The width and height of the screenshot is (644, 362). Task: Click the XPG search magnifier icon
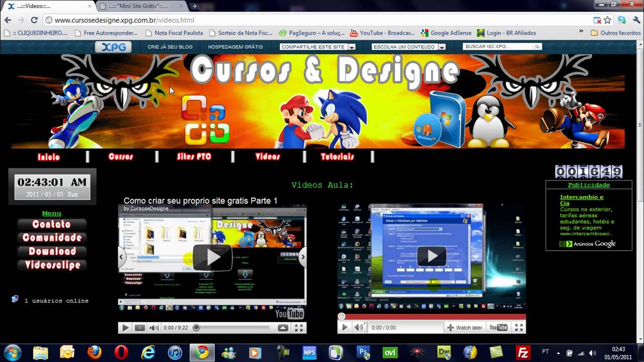click(537, 46)
